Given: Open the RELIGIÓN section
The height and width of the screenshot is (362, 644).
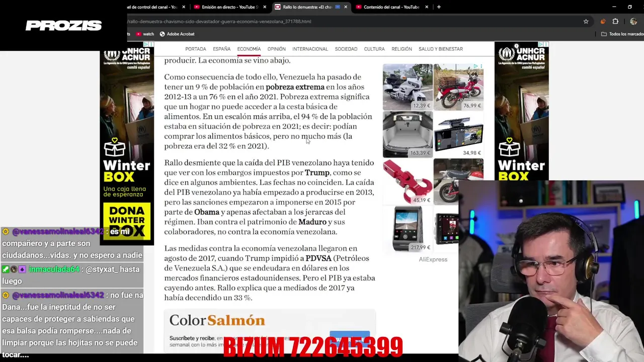Looking at the screenshot, I should [x=401, y=49].
